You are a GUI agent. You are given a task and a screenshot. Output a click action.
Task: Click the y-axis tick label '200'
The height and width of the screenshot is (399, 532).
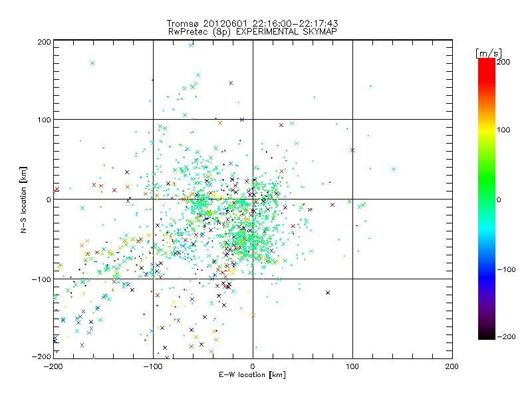click(x=44, y=42)
